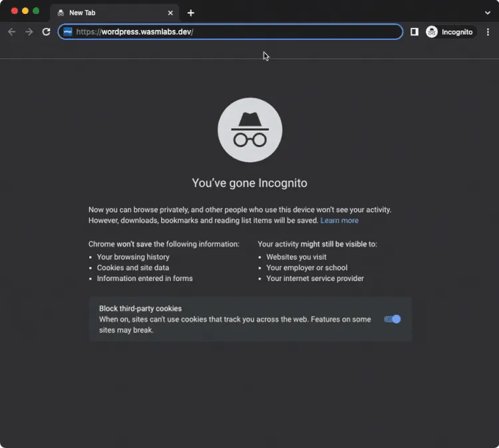Click the back navigation arrow
This screenshot has width=499, height=448.
(x=12, y=32)
